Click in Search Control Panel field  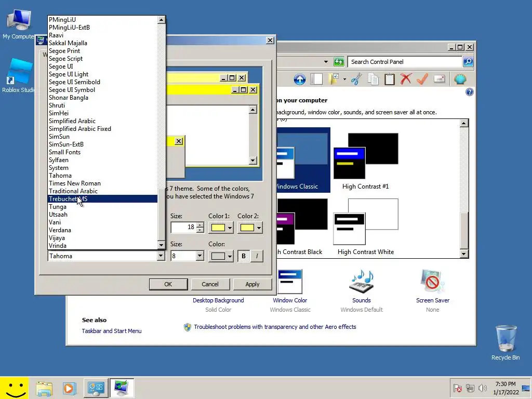[x=405, y=62]
